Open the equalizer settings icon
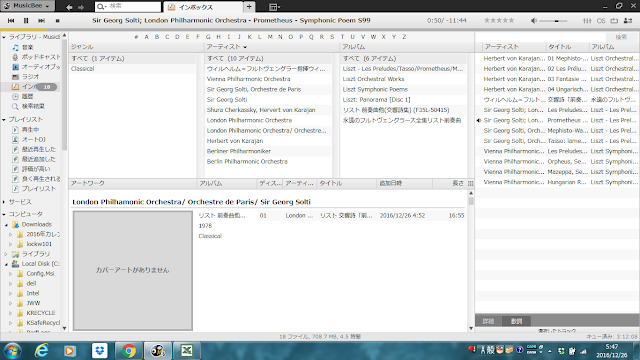Screen dimensions: 640x360 (587, 20)
